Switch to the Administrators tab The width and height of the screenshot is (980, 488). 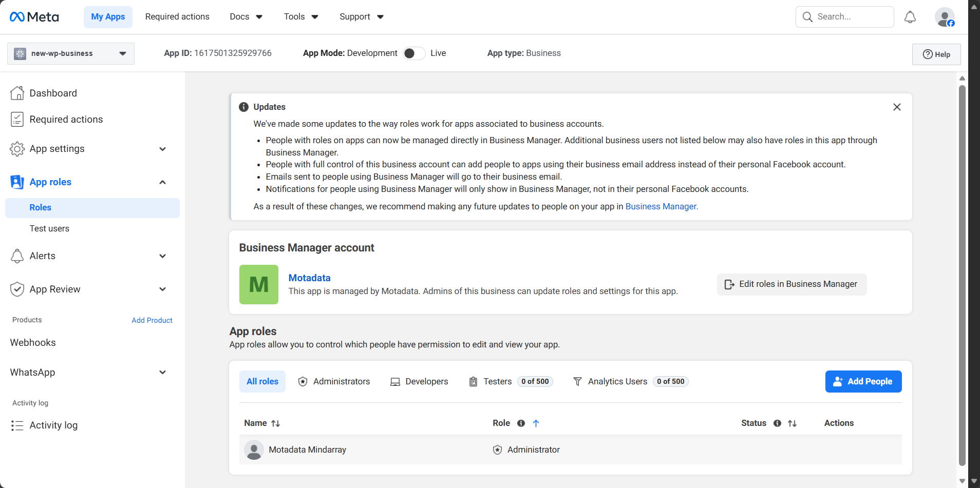click(334, 382)
